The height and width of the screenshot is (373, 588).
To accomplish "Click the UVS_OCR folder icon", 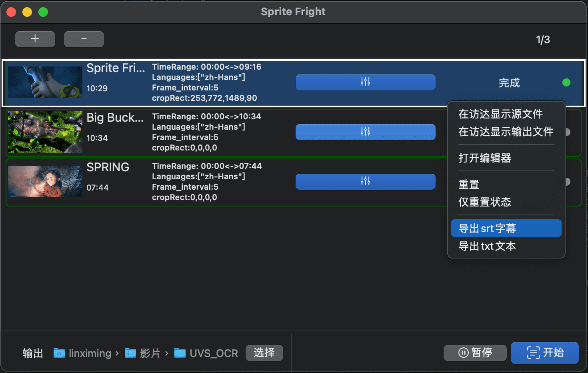I will 180,353.
